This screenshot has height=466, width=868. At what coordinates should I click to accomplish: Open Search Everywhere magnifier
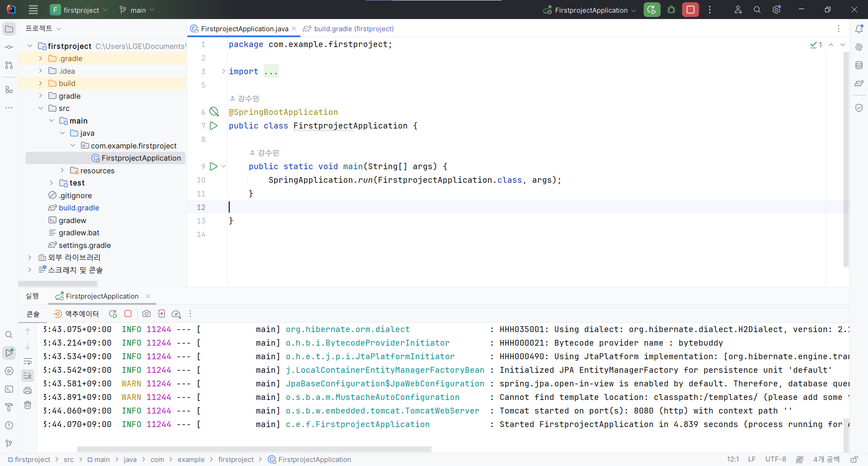click(757, 10)
